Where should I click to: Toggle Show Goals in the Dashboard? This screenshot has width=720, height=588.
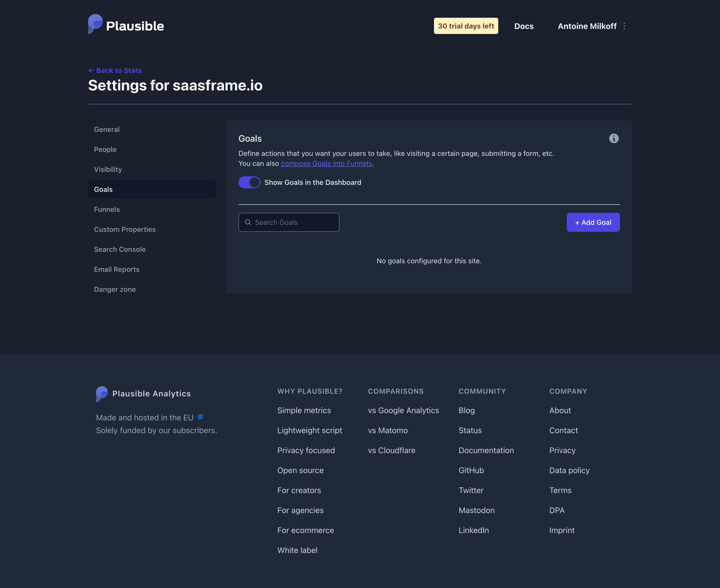pyautogui.click(x=249, y=182)
